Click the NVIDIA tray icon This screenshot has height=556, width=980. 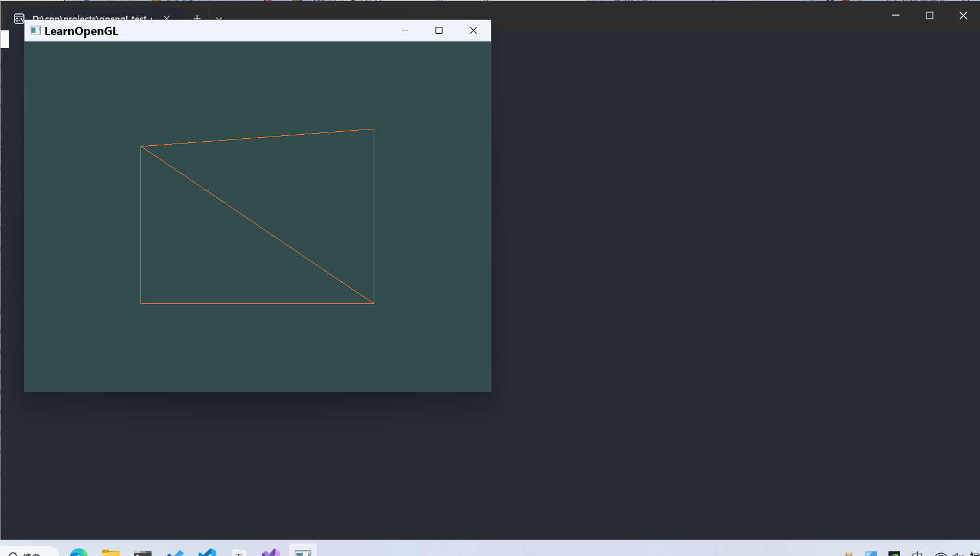[x=894, y=553]
